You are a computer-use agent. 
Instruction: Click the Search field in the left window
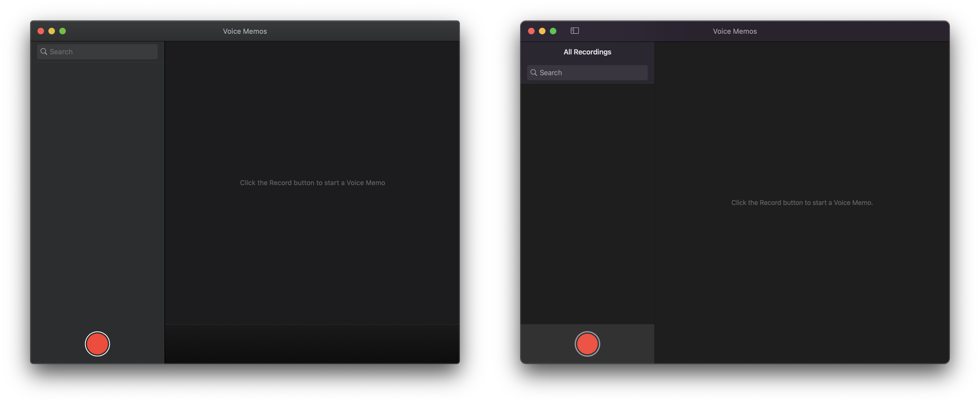(x=97, y=52)
